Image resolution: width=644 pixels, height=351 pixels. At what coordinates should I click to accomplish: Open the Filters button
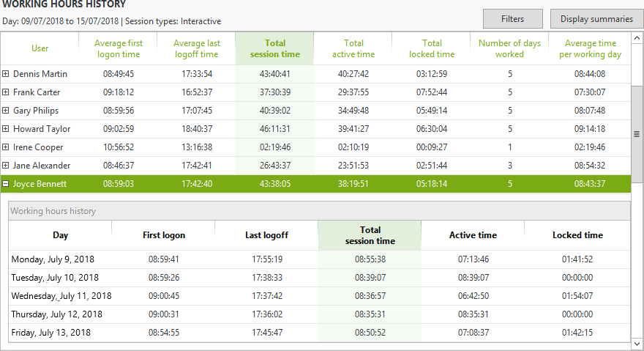[512, 19]
